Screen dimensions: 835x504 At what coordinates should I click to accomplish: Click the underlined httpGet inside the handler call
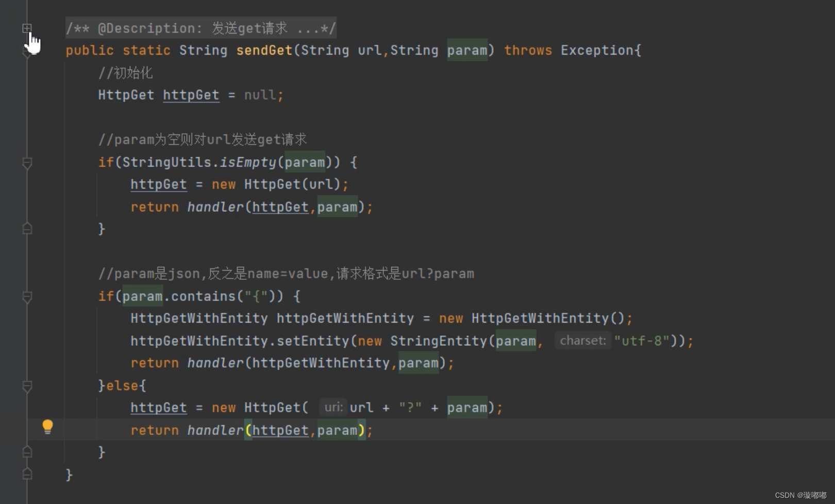pos(280,207)
